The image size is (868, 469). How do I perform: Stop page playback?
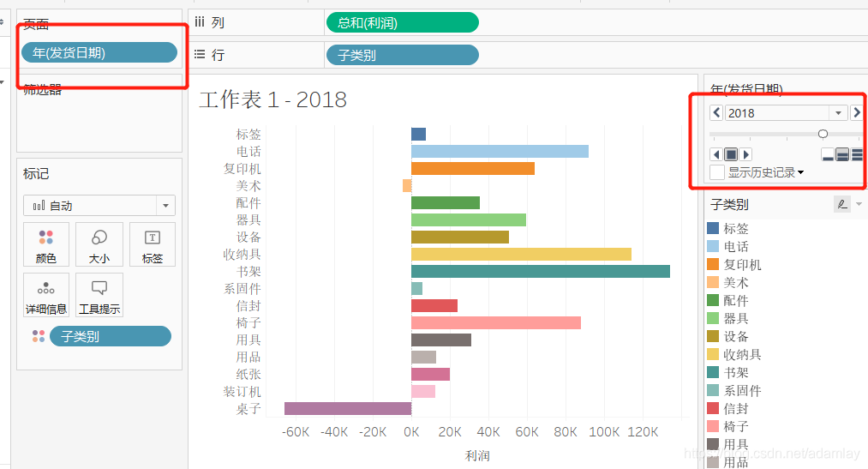tap(731, 154)
